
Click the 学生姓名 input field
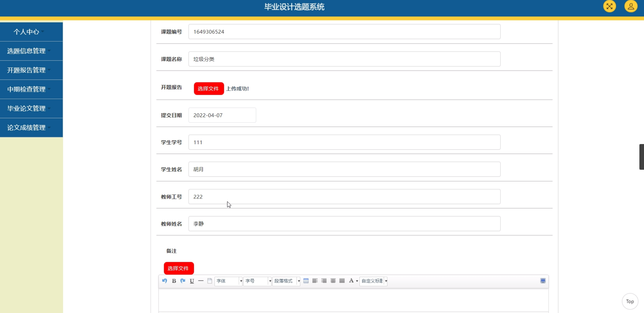(344, 169)
